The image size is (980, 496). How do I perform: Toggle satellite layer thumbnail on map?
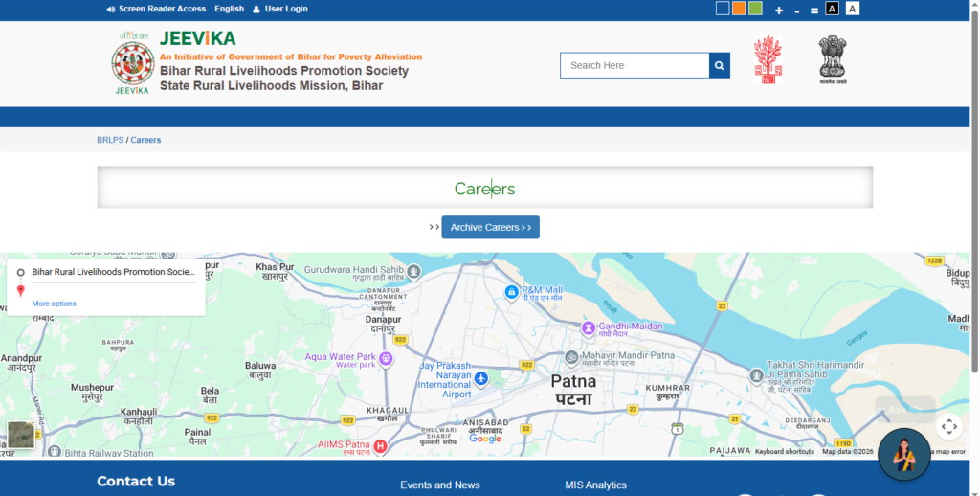point(21,435)
